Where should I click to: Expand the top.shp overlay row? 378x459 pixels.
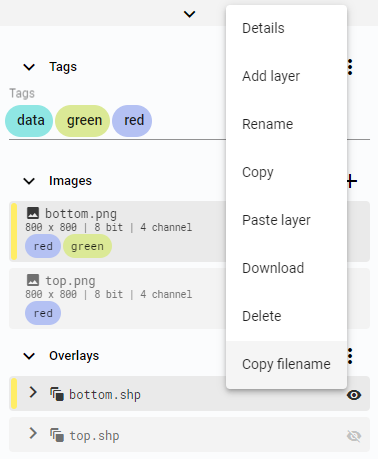(x=33, y=433)
